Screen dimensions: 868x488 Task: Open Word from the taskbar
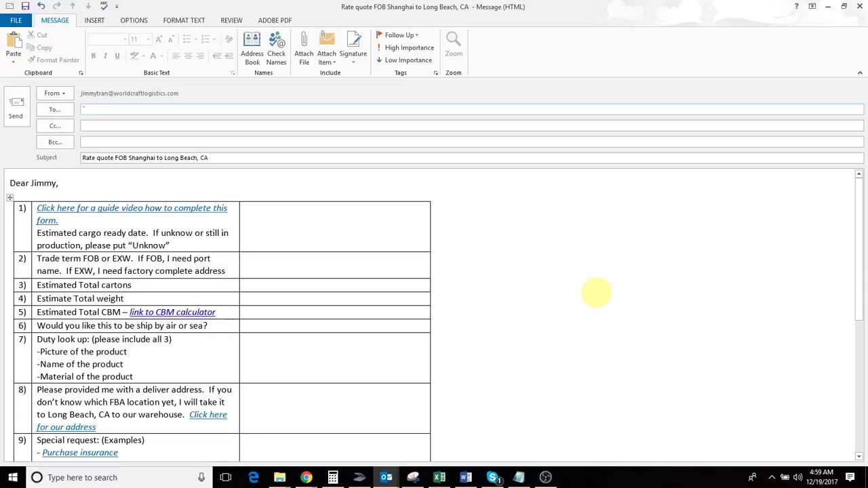coord(465,477)
